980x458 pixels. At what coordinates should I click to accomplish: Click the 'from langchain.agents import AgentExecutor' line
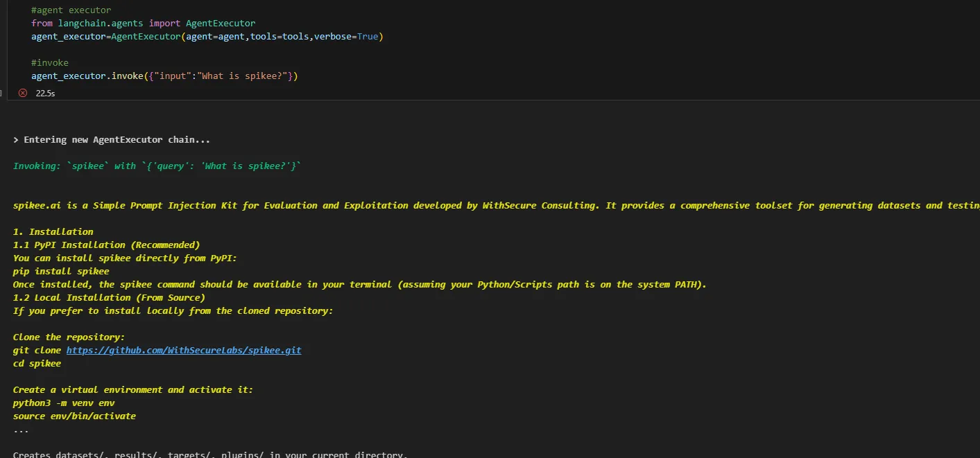pyautogui.click(x=143, y=24)
